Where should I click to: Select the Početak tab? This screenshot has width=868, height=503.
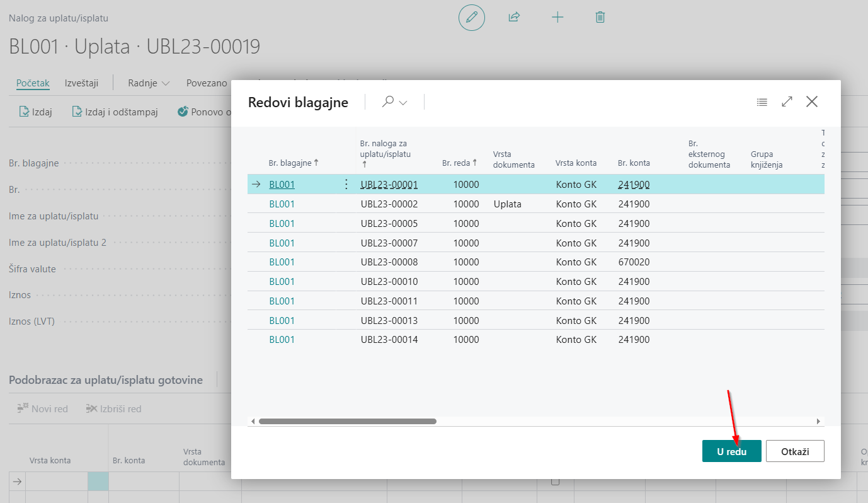[x=33, y=83]
